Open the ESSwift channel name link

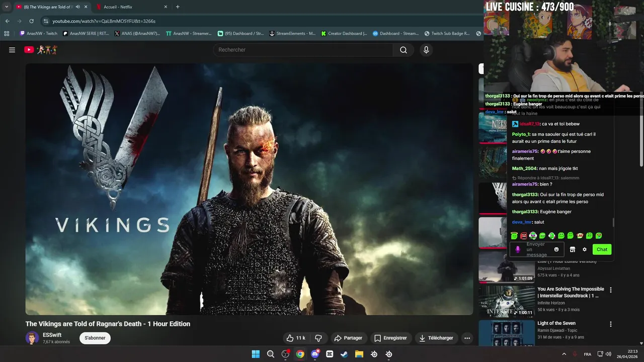coord(52,335)
